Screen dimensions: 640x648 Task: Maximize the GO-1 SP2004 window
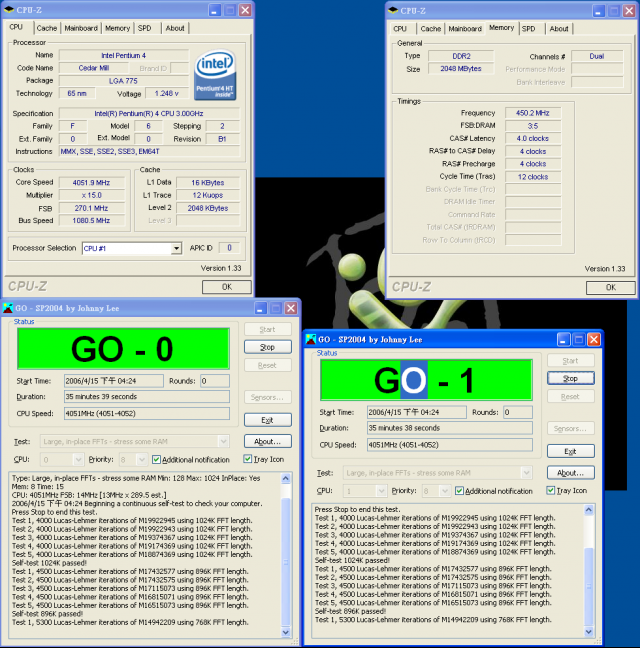pos(579,339)
